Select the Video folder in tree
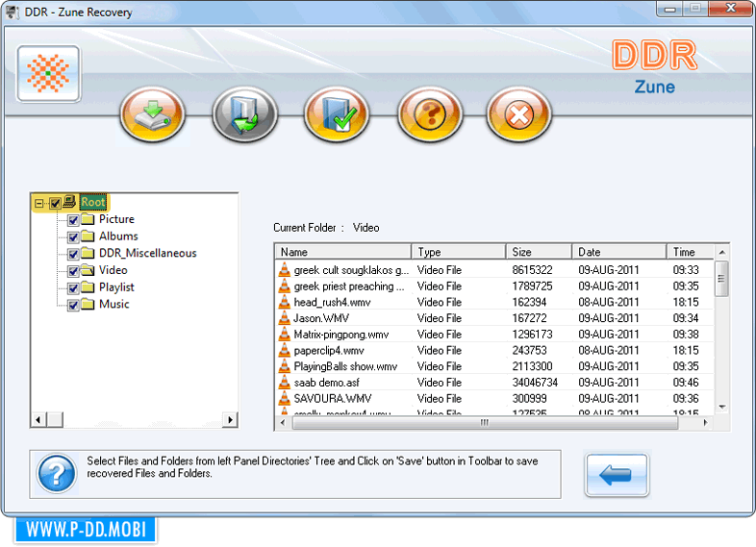Image resolution: width=756 pixels, height=547 pixels. (x=113, y=270)
